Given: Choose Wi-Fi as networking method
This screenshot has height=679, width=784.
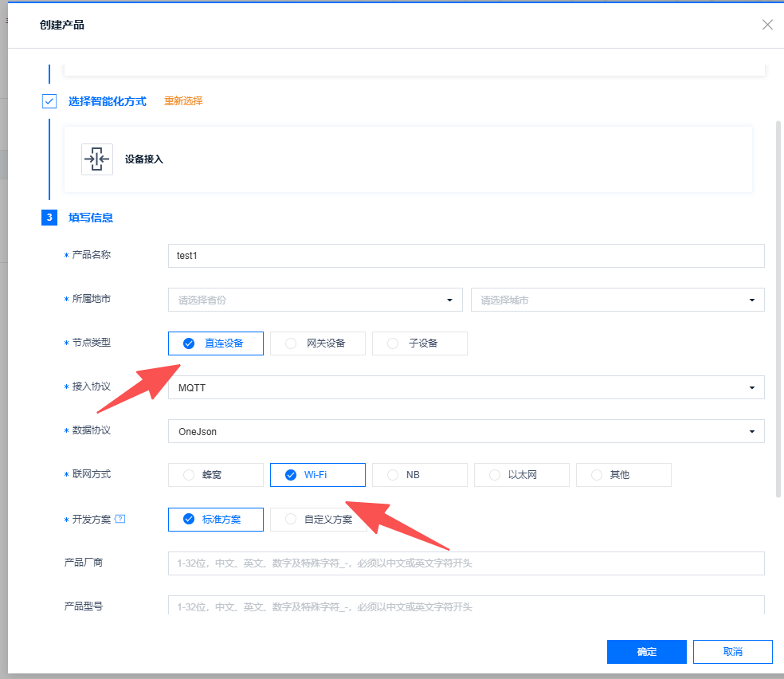Looking at the screenshot, I should pos(317,475).
